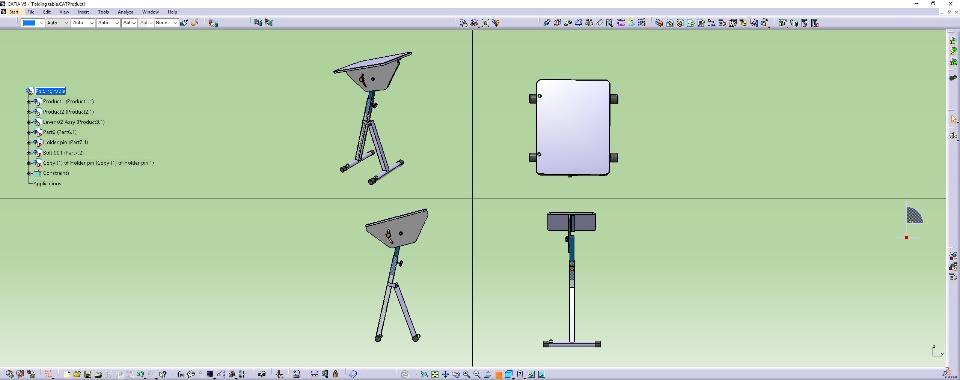Select the Quick Constraint tool
Viewport: 960px width, 380px height.
click(x=609, y=23)
